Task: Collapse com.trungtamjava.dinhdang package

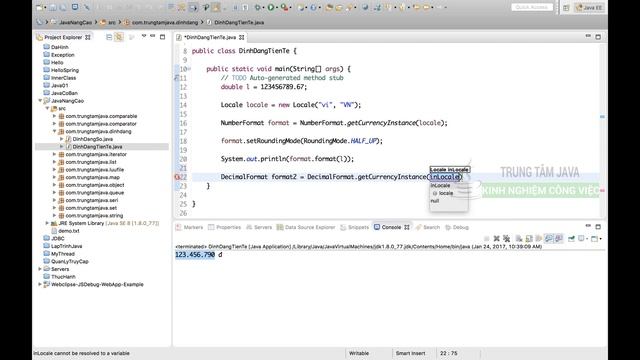Action: click(54, 131)
